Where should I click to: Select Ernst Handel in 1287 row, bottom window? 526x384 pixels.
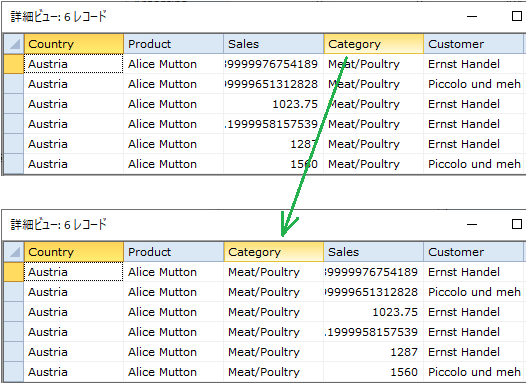click(474, 352)
